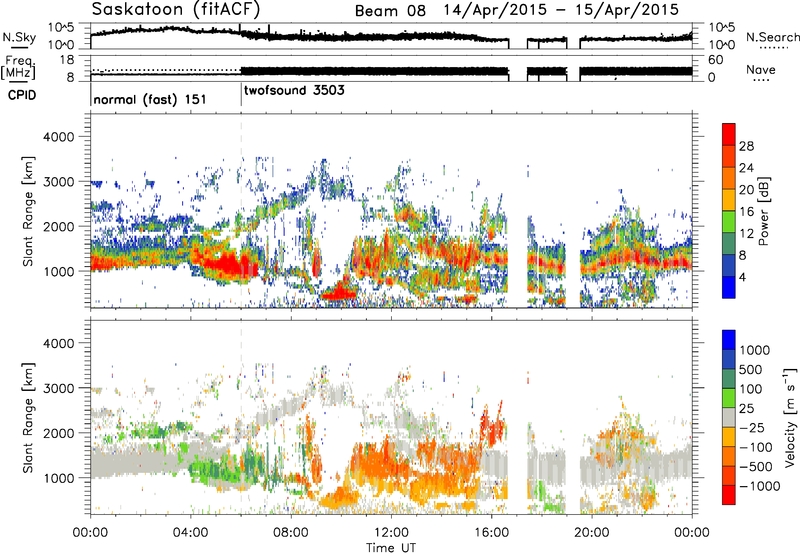Click the "500" label on the velocity colorbar

click(751, 370)
